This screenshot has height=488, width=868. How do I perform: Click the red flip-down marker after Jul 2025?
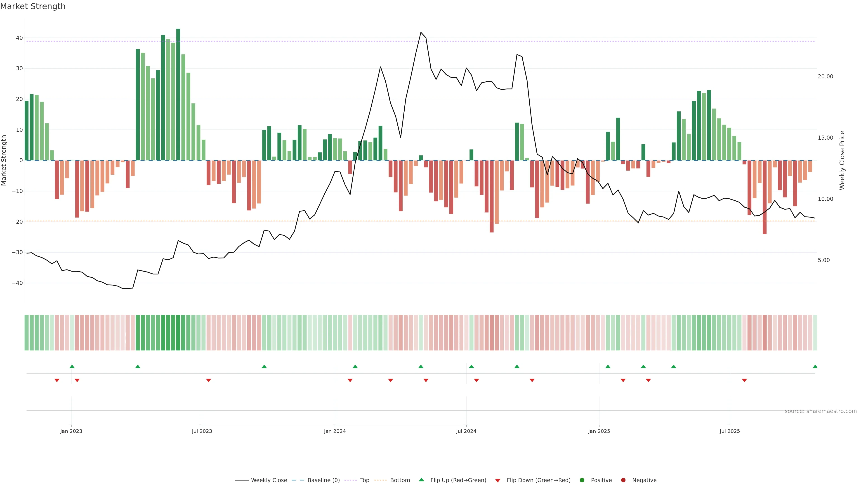[744, 380]
